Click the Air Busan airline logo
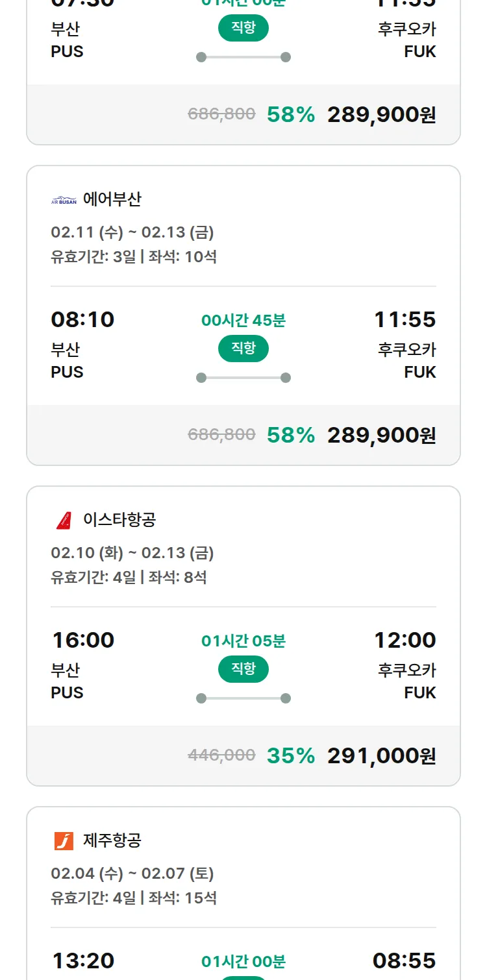Viewport: 487px width, 980px height. (x=64, y=200)
